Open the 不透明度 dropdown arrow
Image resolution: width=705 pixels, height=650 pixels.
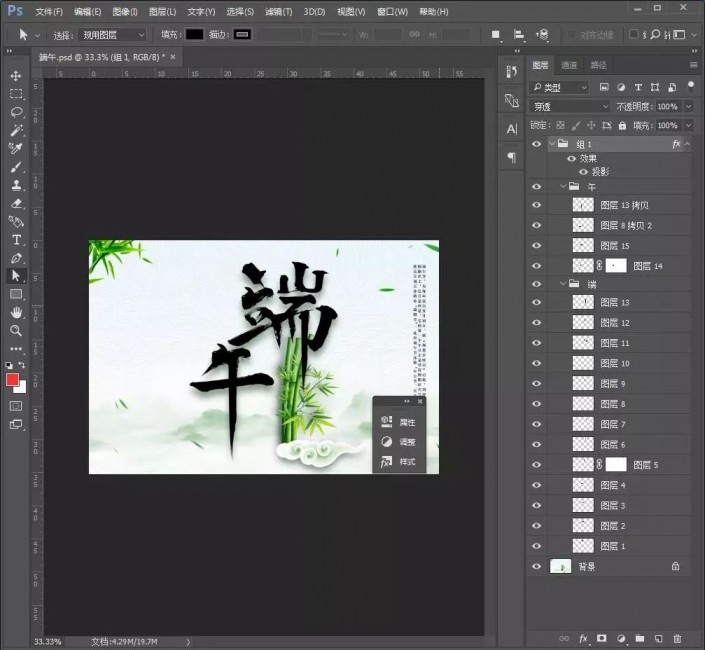click(688, 107)
